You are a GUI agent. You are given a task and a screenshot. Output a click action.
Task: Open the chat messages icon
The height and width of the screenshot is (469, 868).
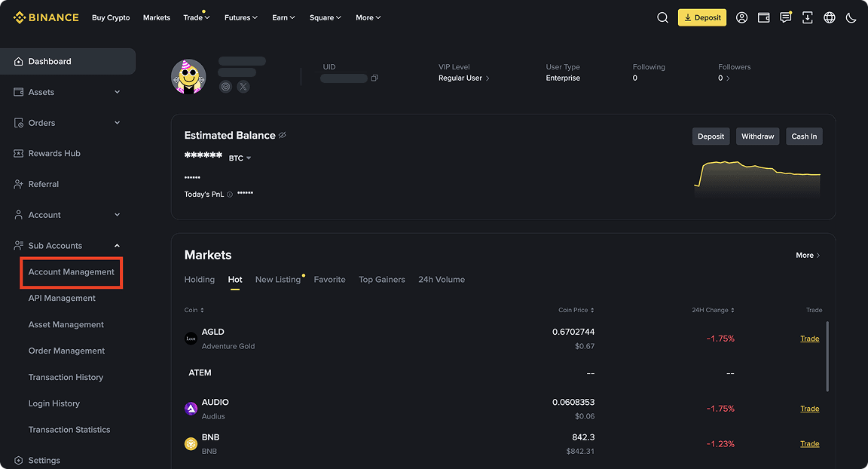pos(786,17)
